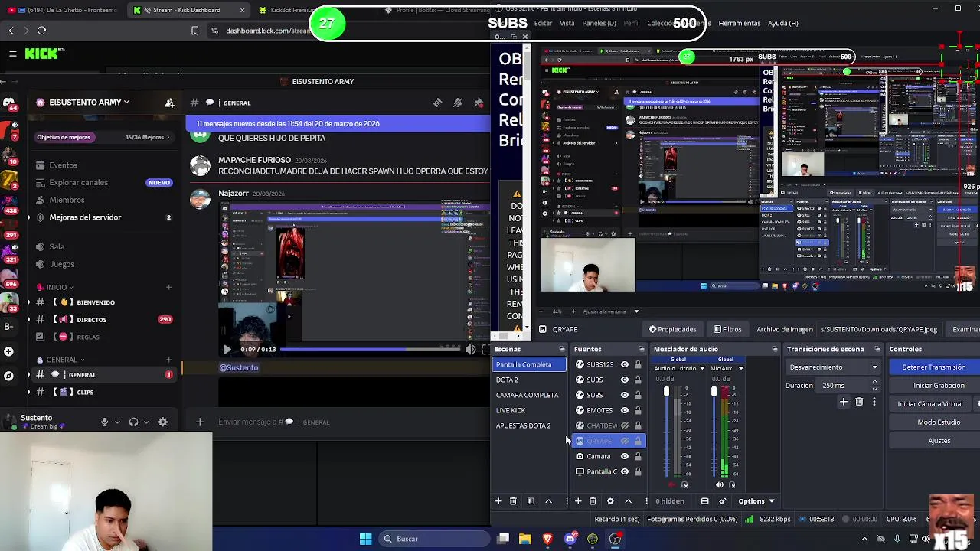
Task: Open OBS Paneles menu
Action: click(599, 23)
